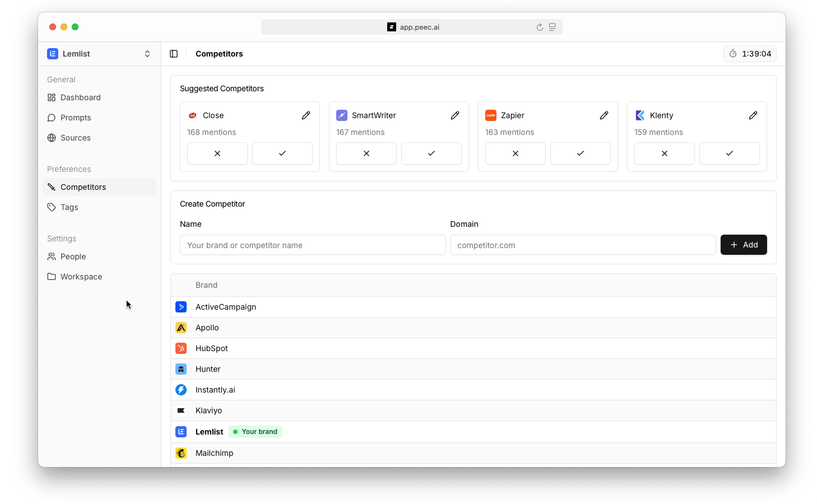Click the Zapier brand logo
Viewport: 817px width, 504px height.
click(x=491, y=115)
